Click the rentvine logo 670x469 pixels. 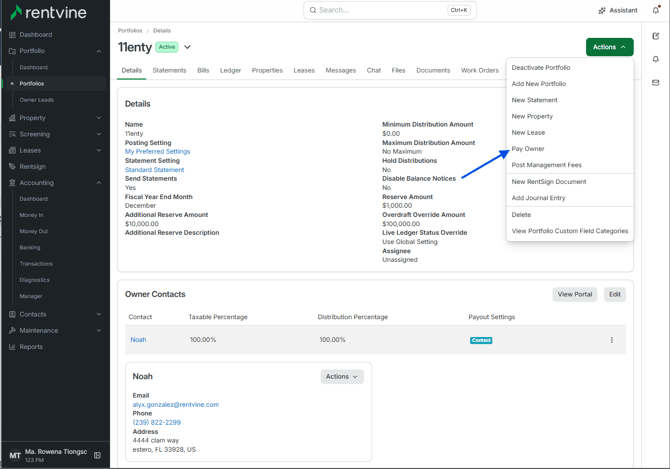tap(48, 12)
